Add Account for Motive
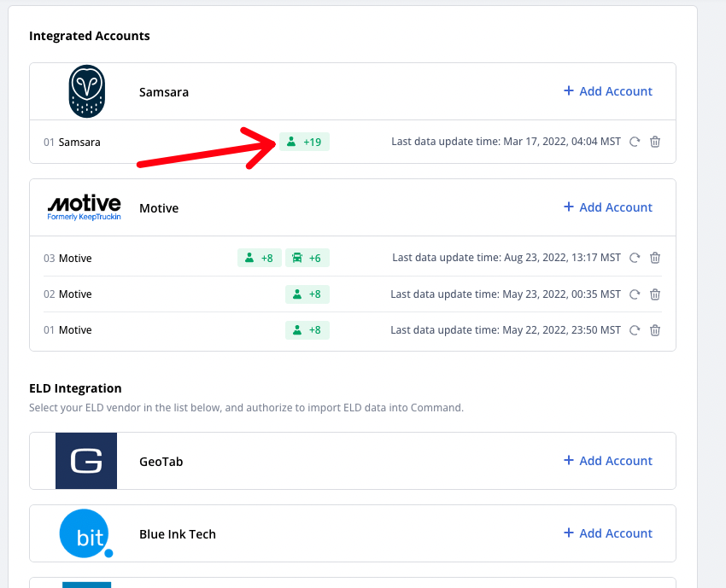 pyautogui.click(x=608, y=207)
